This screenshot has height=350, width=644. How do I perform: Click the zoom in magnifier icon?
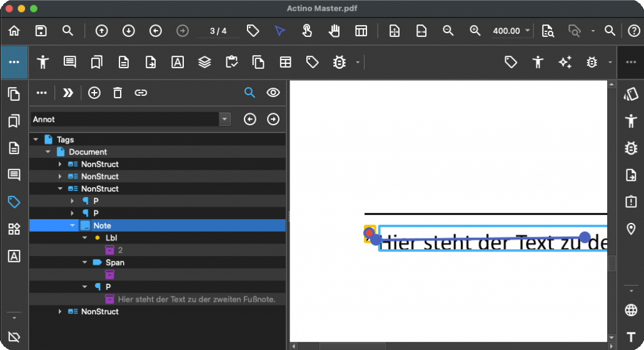pyautogui.click(x=475, y=31)
